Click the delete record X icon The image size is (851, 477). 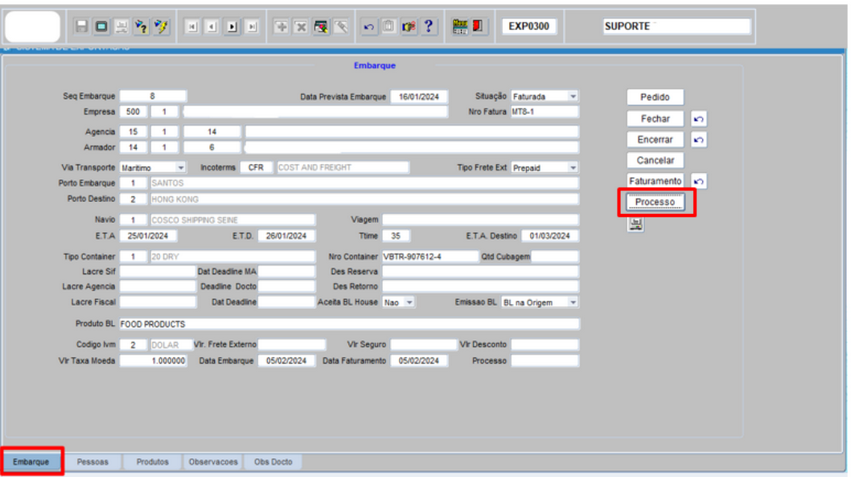point(301,27)
